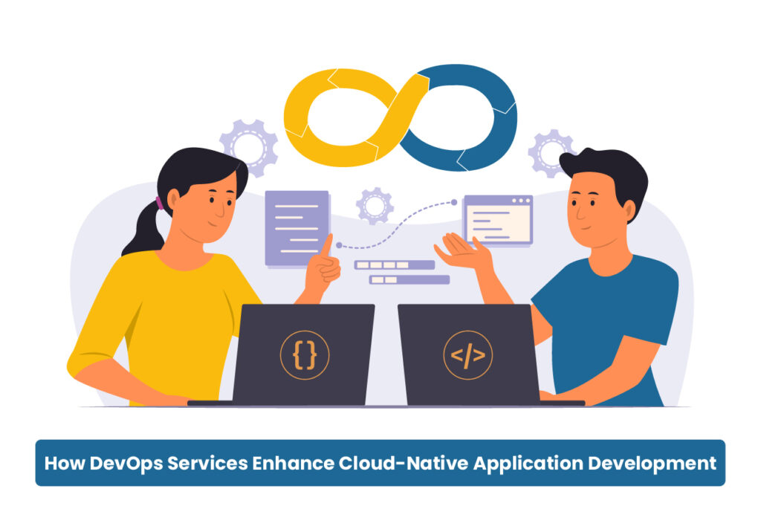This screenshot has width=761, height=532.
Task: Click the large gear behind the woman
Action: tap(249, 146)
